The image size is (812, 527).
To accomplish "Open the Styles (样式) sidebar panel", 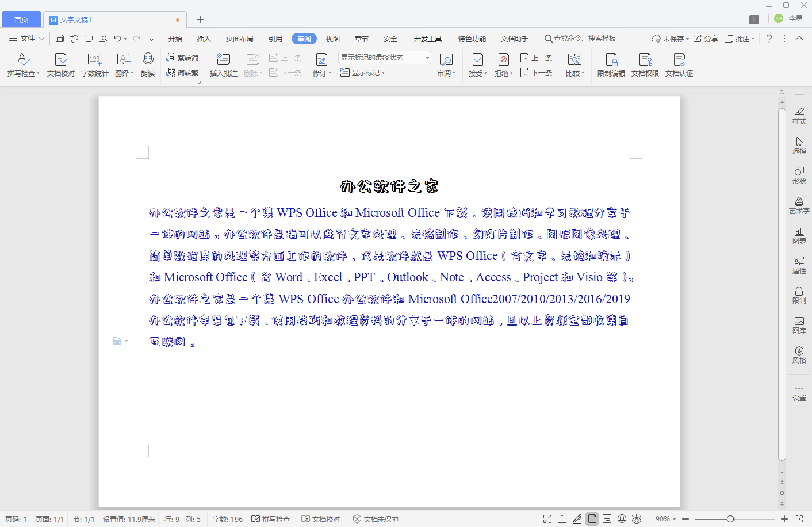I will pos(799,115).
